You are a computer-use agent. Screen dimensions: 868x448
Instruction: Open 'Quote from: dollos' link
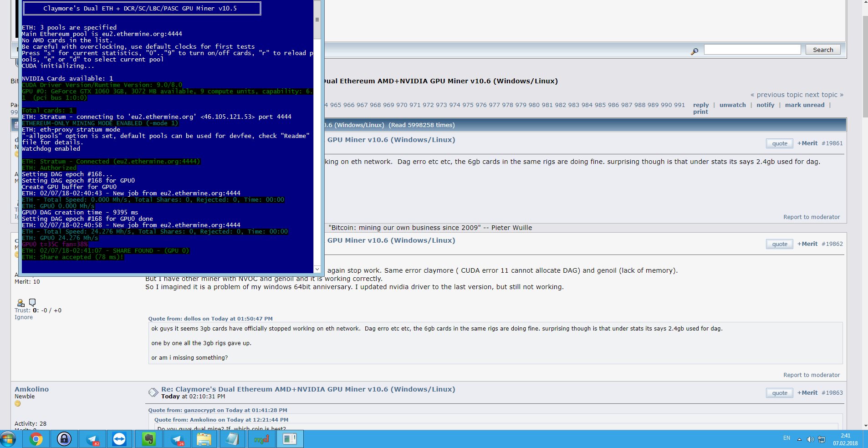(x=210, y=319)
